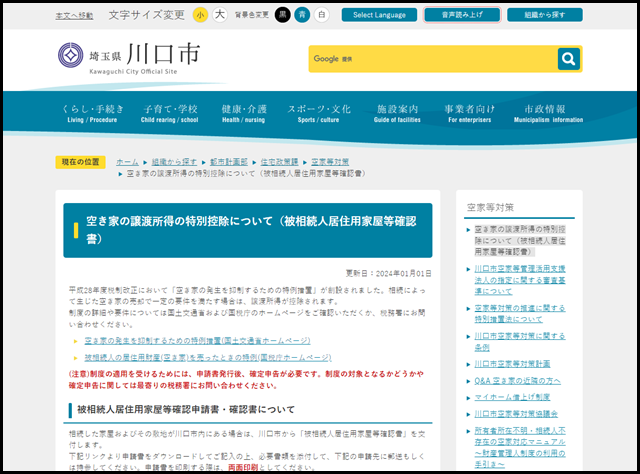This screenshot has height=474, width=640.
Task: Click 組織から探す breadcrumb link
Action: [174, 162]
